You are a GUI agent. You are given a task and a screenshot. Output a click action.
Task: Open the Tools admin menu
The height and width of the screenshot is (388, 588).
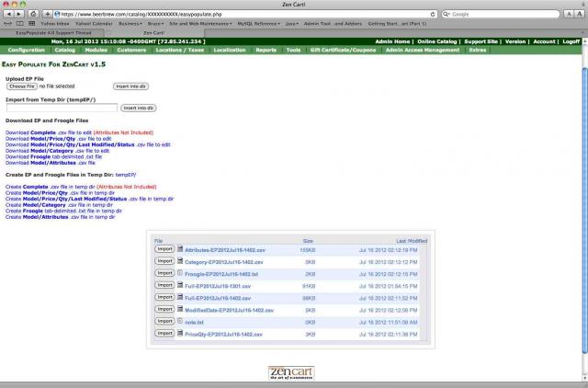point(293,50)
